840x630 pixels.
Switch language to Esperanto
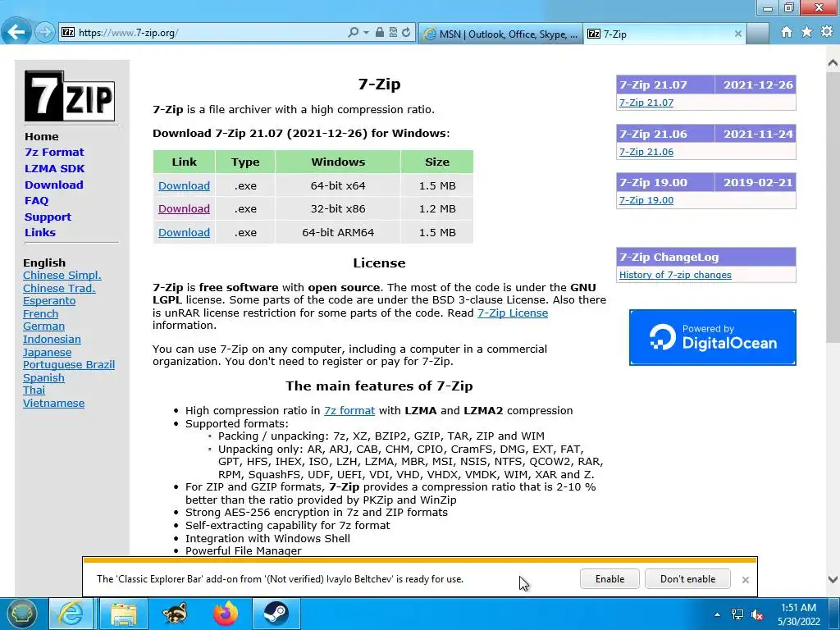[49, 301]
